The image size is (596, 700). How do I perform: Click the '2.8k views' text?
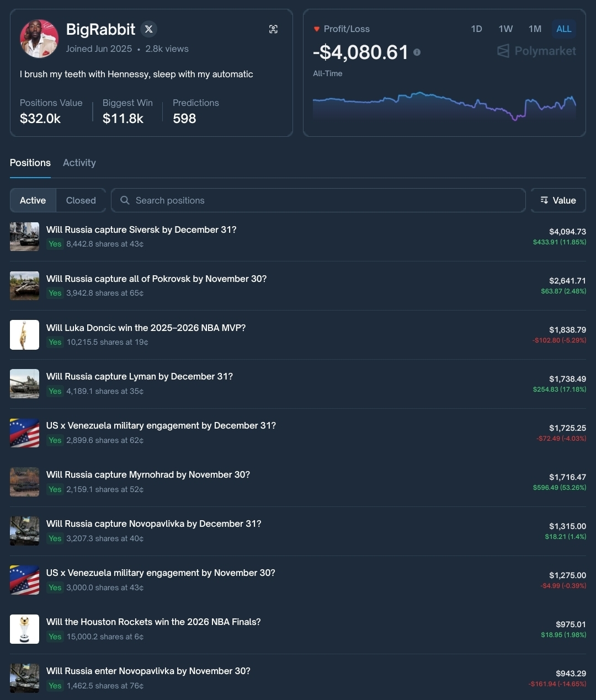point(167,49)
